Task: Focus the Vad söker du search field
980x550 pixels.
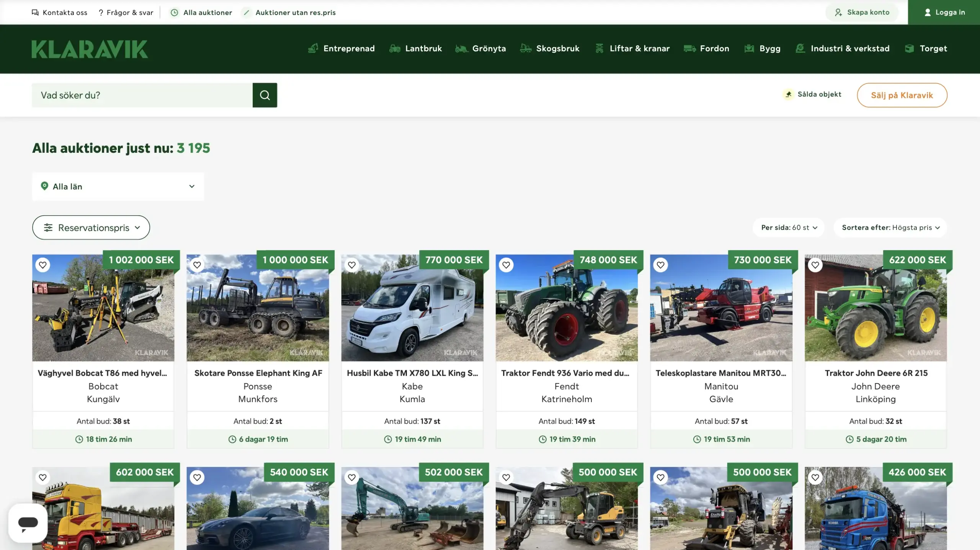Action: click(142, 95)
